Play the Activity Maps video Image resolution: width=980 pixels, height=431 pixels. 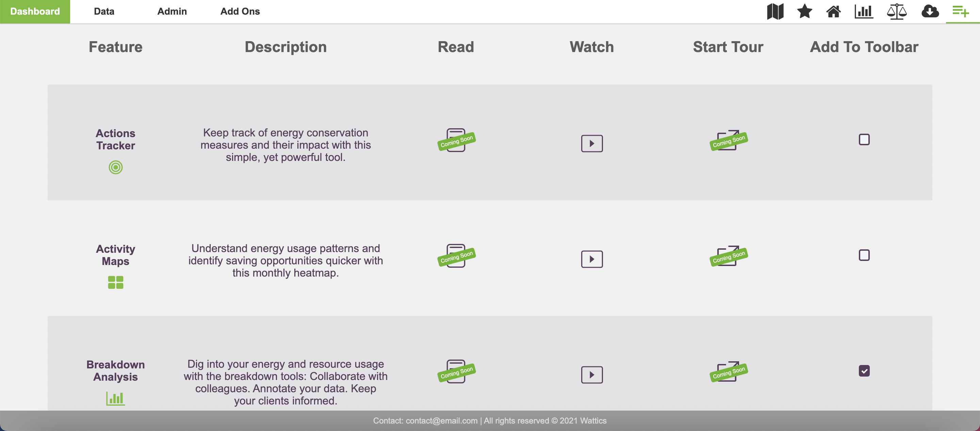[592, 259]
